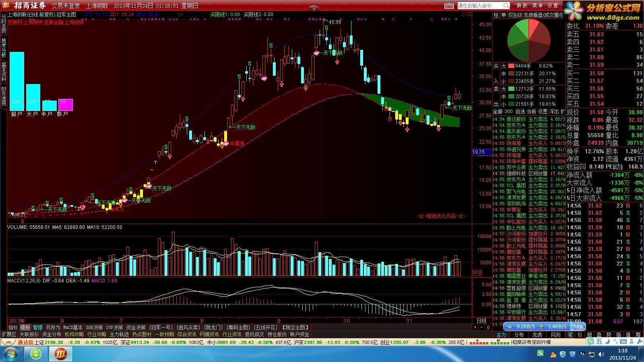Open 技术分析 vertical tab
The width and height of the screenshot is (644, 362).
[x=4, y=47]
